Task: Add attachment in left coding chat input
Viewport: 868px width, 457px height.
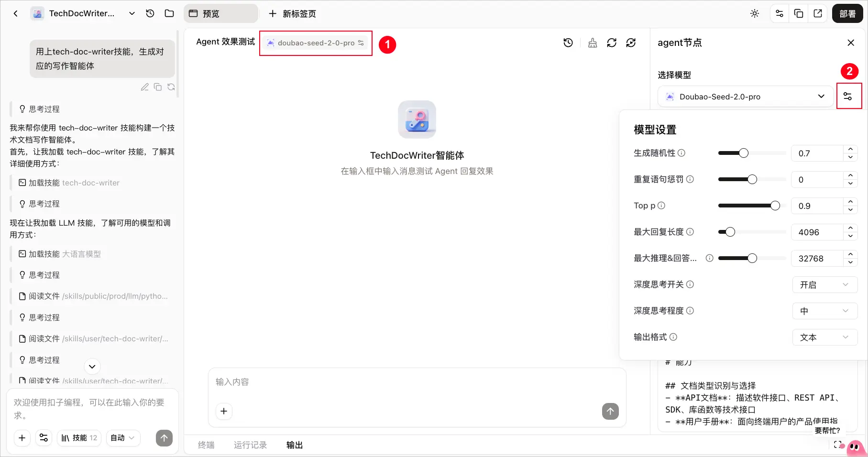Action: (x=22, y=438)
